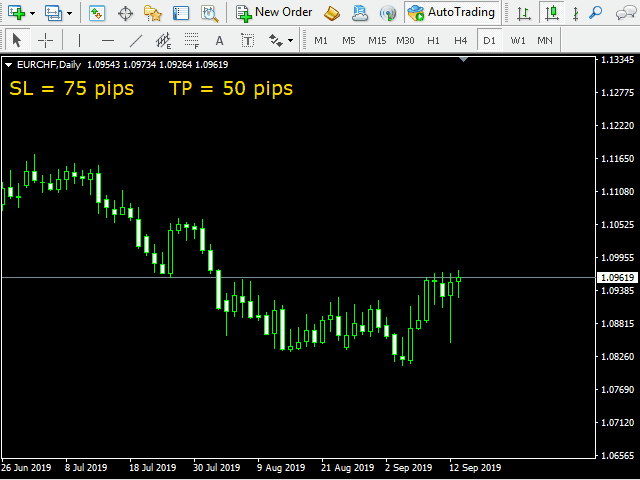Open MetaEditor yellow book icon
Viewport: 640px width, 480px height.
coord(332,13)
